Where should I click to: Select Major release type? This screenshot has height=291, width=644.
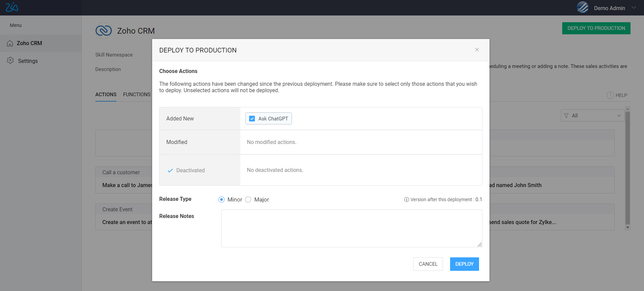click(x=248, y=199)
